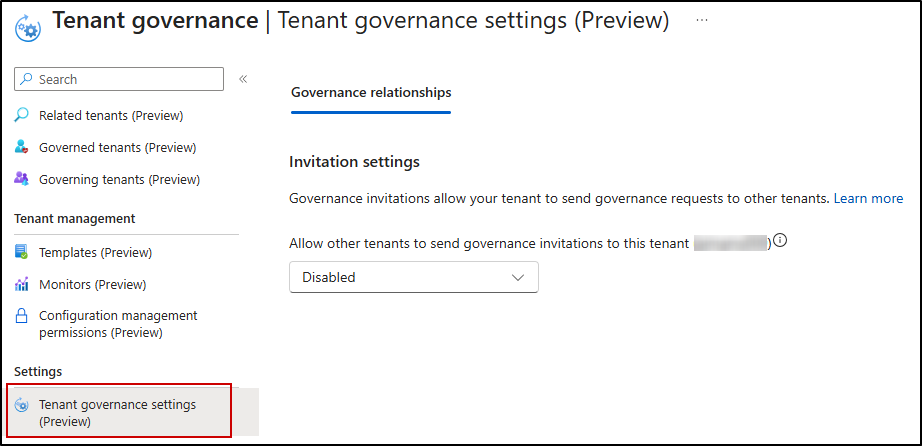The width and height of the screenshot is (922, 446).
Task: Open the ellipsis more options menu
Action: click(x=702, y=21)
